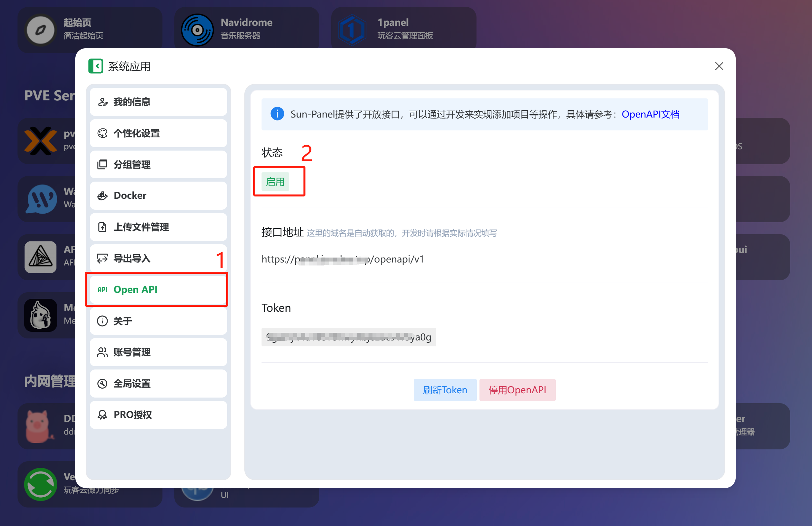Disable the API with 停用OpenAPI button

517,390
